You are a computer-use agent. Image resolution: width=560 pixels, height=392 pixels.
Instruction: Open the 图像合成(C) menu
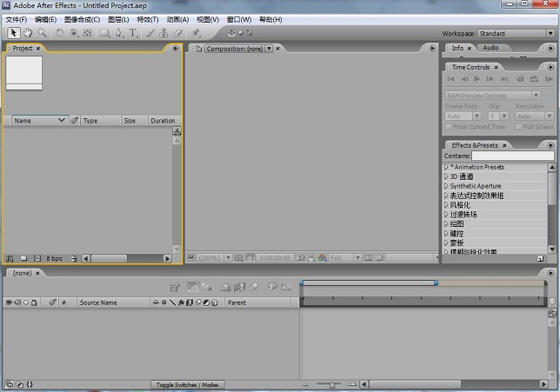point(82,20)
